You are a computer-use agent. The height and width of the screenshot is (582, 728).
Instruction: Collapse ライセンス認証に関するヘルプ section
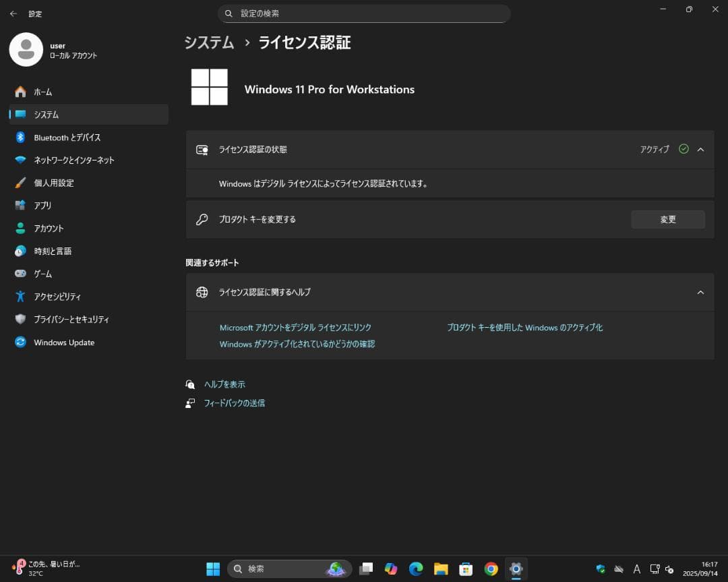pyautogui.click(x=700, y=293)
